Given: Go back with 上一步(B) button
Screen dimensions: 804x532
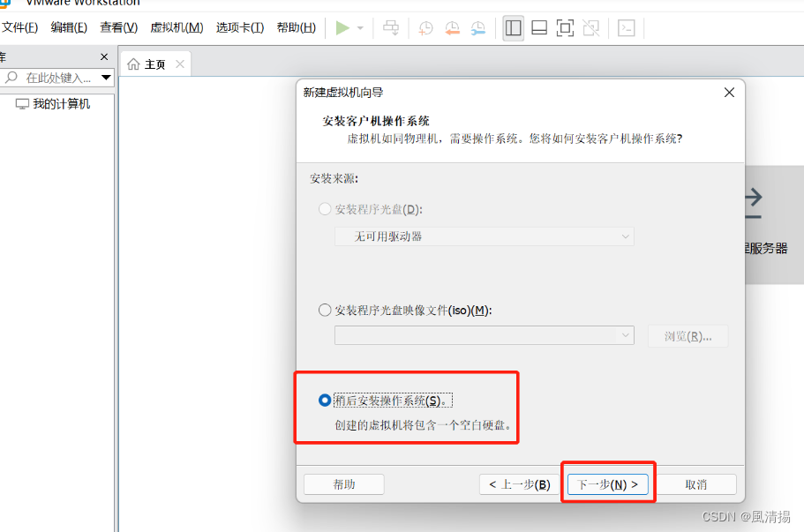Looking at the screenshot, I should (519, 484).
